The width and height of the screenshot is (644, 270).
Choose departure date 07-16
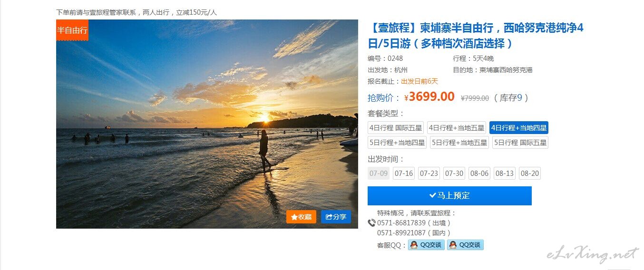tap(404, 174)
